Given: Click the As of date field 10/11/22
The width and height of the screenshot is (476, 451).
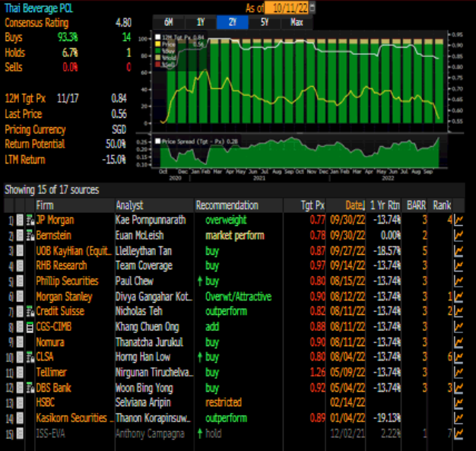Looking at the screenshot, I should pos(287,8).
